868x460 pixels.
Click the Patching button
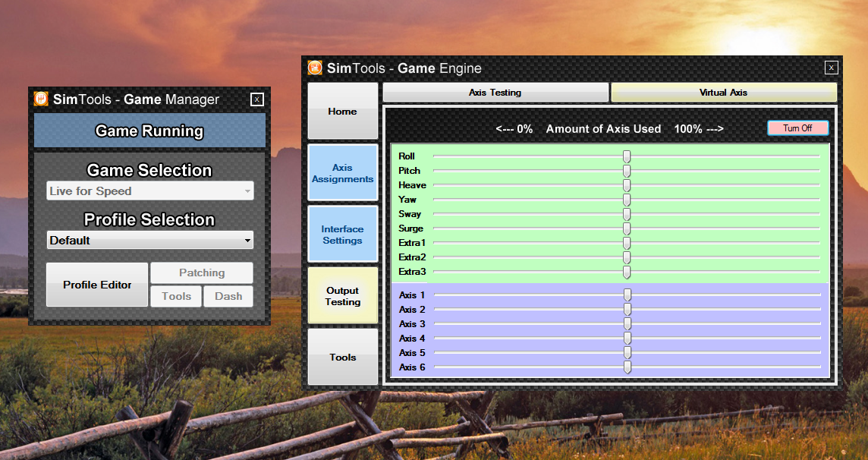pyautogui.click(x=202, y=273)
